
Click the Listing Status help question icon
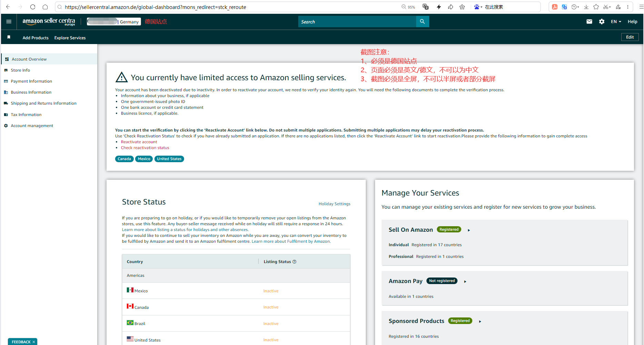coord(294,262)
